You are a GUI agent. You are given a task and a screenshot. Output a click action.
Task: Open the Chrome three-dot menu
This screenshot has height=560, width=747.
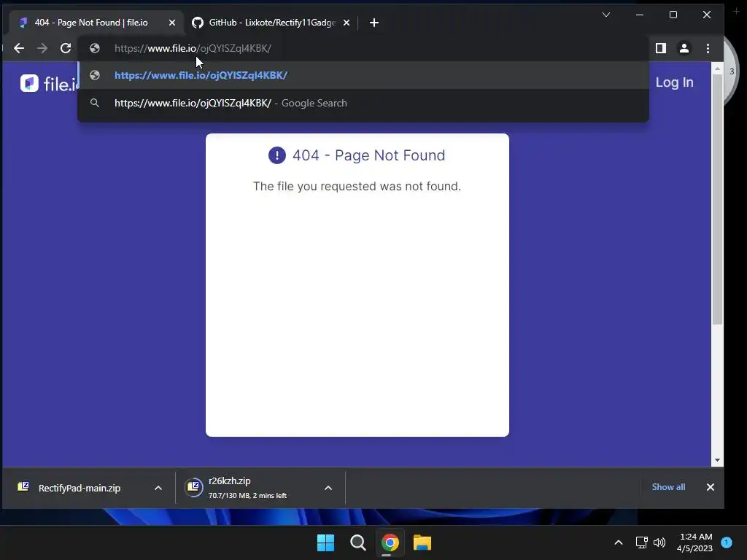pos(708,48)
